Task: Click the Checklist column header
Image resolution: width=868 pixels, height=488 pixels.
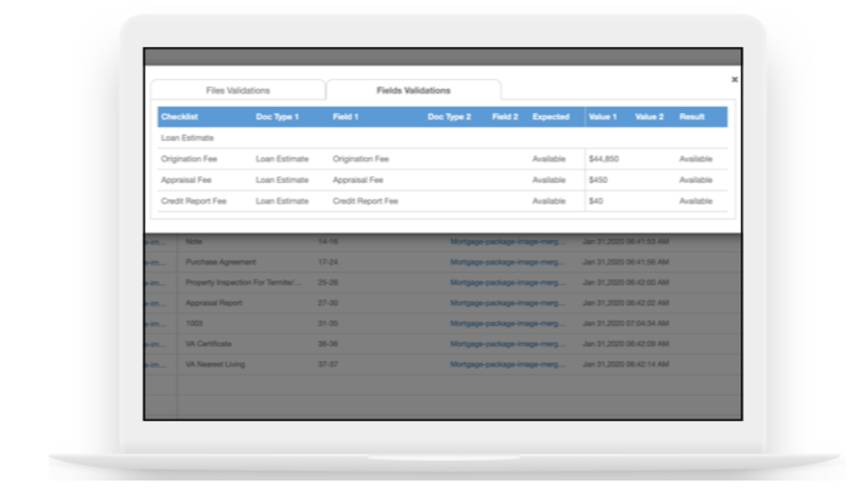Action: point(178,117)
